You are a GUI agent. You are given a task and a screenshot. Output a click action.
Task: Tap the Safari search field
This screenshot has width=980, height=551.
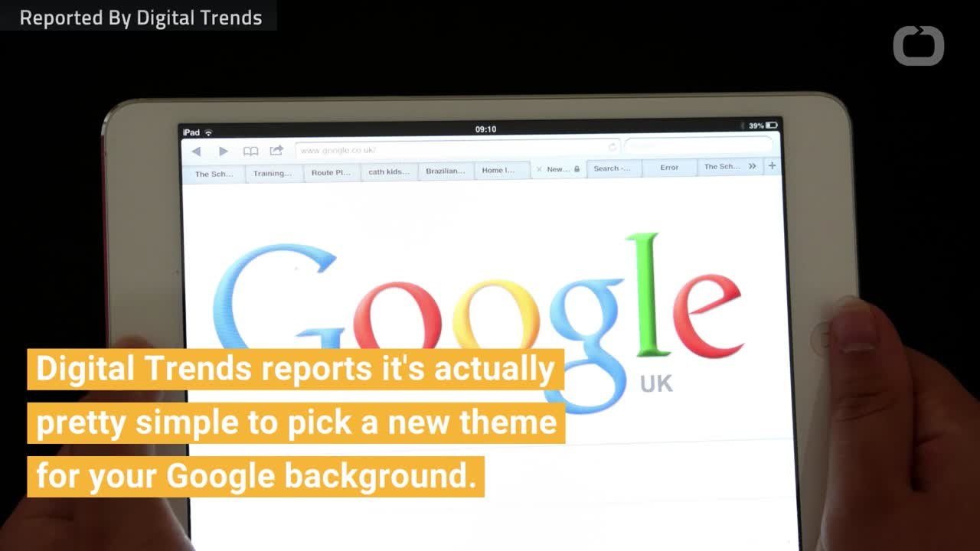tap(697, 145)
